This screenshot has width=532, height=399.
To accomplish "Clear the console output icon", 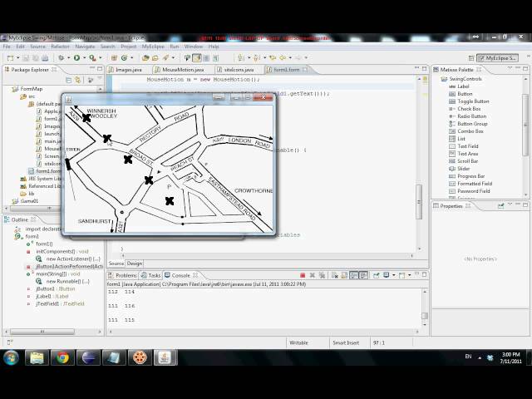I will coord(334,275).
